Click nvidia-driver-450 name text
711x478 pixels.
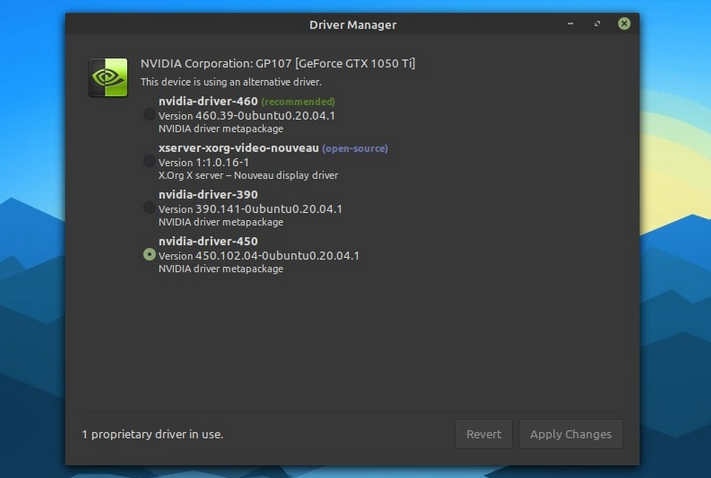coord(208,241)
